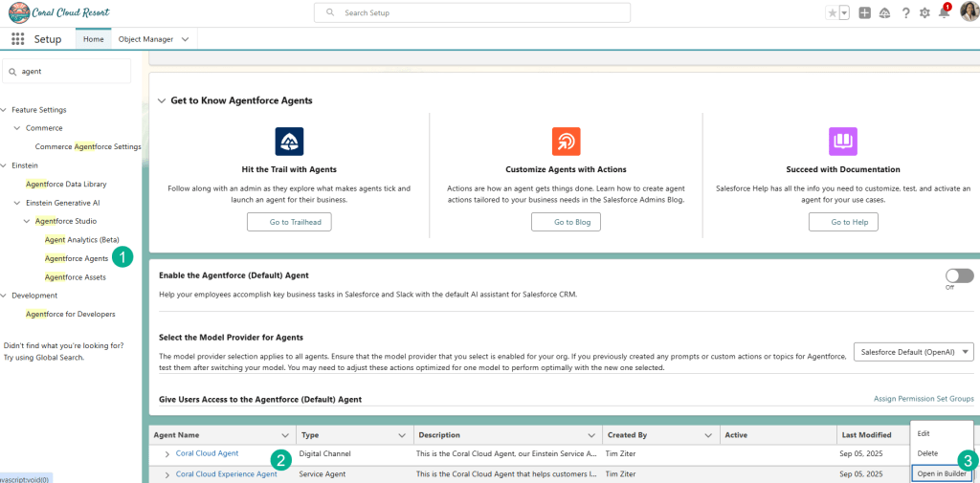This screenshot has width=980, height=483.
Task: Click the Trailhead icon tile
Action: pos(289,142)
